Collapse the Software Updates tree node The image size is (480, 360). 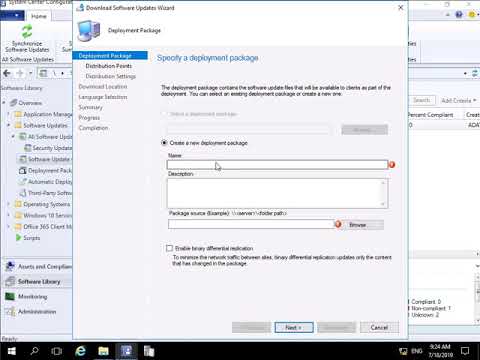click(x=9, y=126)
